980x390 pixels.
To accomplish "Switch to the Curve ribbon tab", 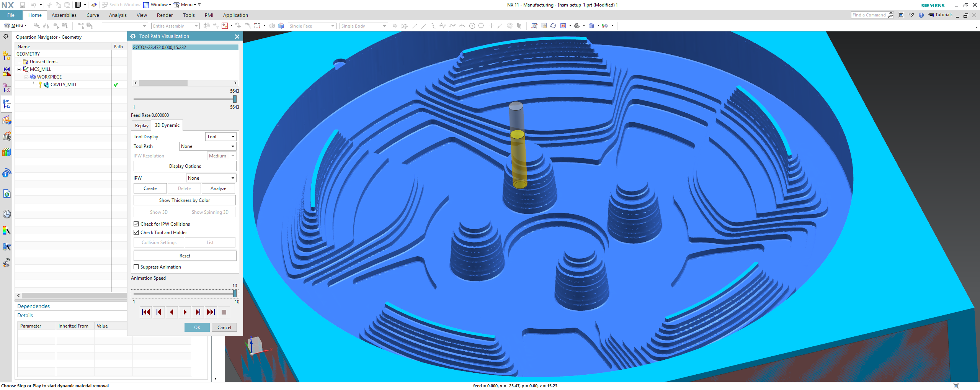I will (93, 15).
